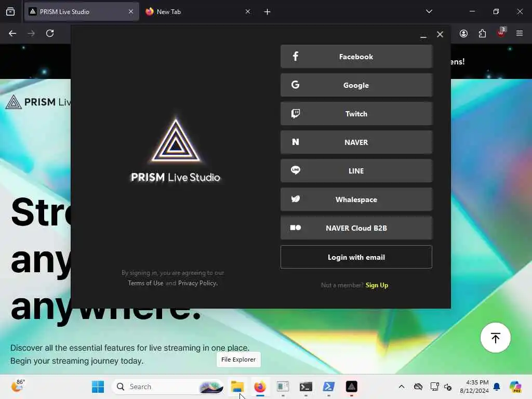Log in using LINE

tap(356, 170)
